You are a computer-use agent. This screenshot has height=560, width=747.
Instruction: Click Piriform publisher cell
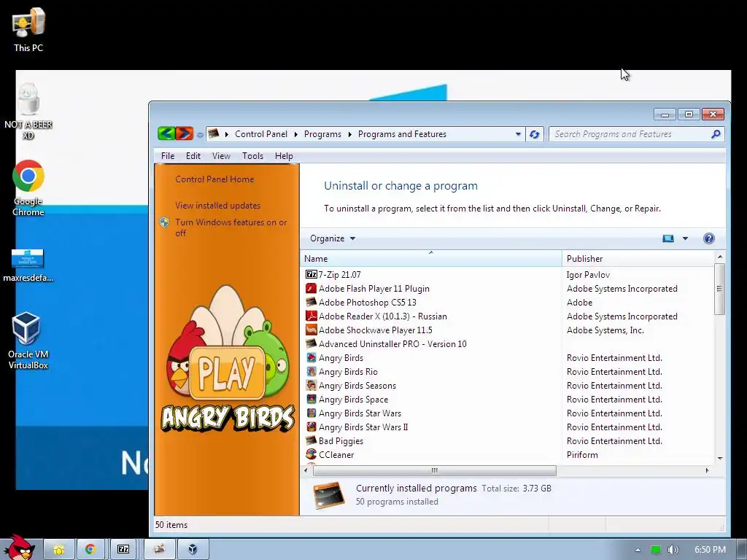pos(582,454)
